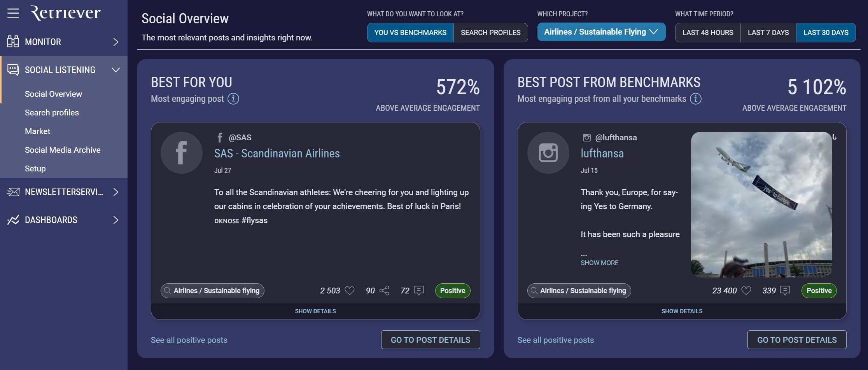Select SEARCH PROFILES view
The width and height of the screenshot is (868, 370).
click(x=490, y=33)
